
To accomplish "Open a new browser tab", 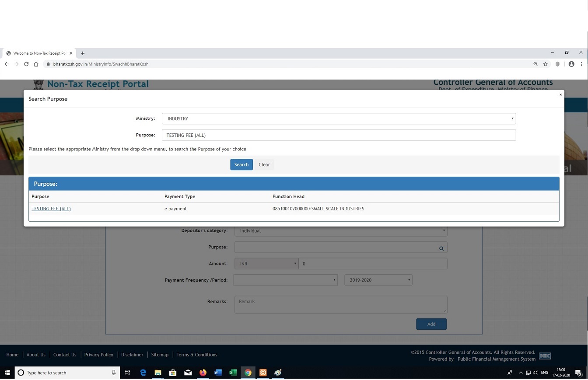I will 83,53.
